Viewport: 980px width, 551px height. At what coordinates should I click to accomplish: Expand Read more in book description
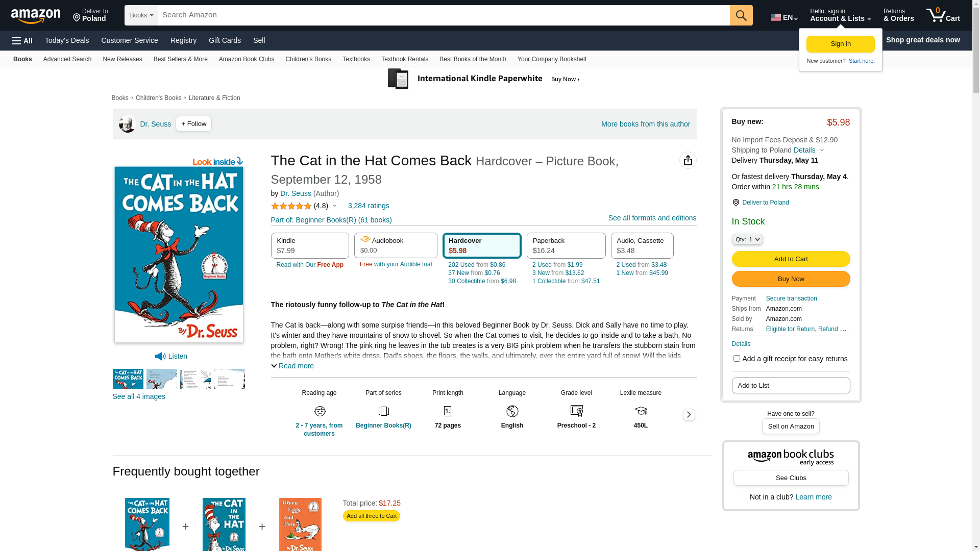(292, 366)
